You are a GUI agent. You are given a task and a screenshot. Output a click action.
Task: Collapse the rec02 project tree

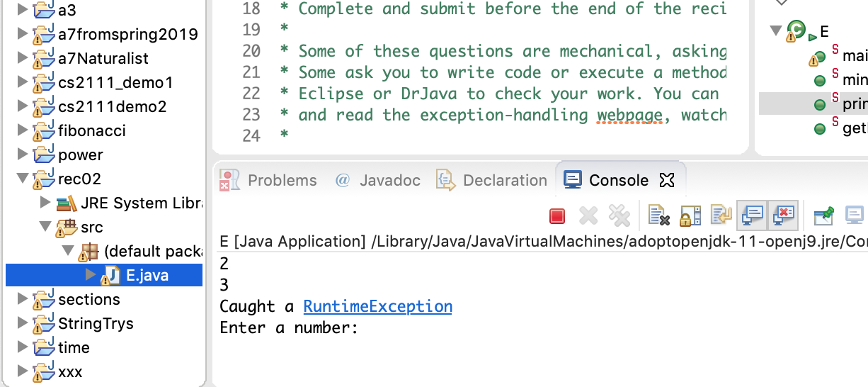click(x=21, y=179)
